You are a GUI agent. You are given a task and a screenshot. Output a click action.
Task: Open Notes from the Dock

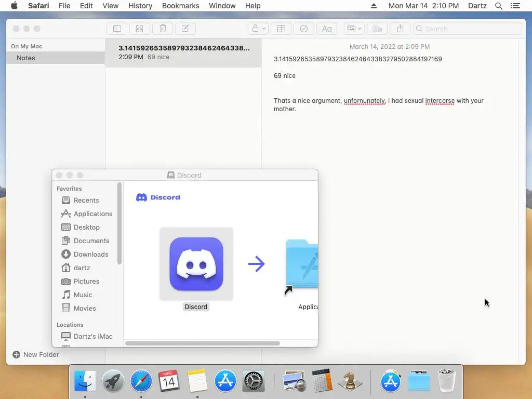pyautogui.click(x=197, y=381)
